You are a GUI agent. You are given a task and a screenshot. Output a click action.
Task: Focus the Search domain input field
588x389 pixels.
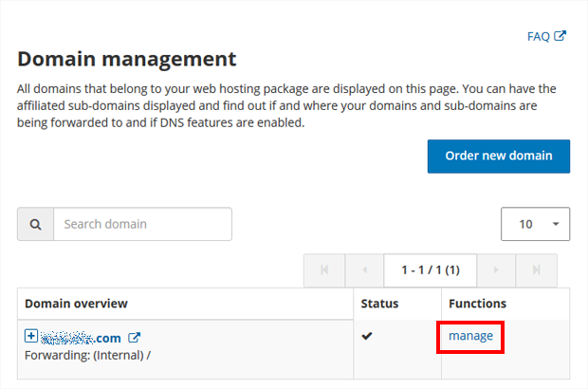click(142, 225)
